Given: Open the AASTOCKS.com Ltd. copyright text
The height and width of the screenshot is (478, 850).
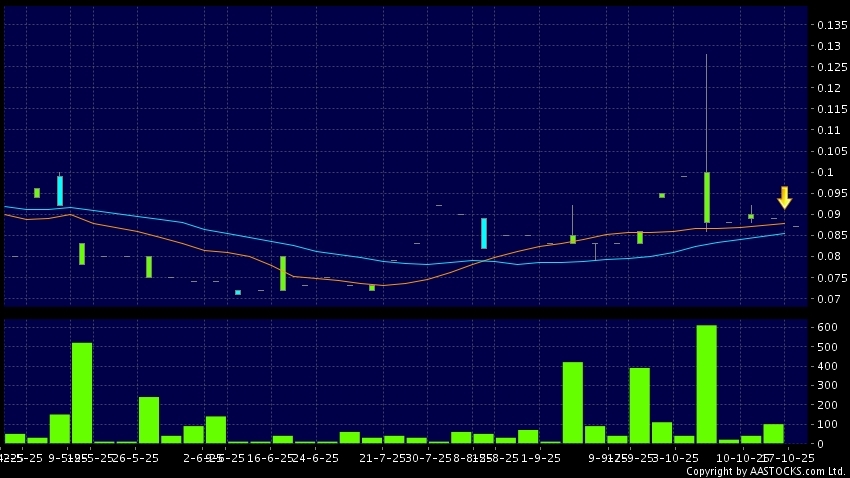Looking at the screenshot, I should pos(768,471).
